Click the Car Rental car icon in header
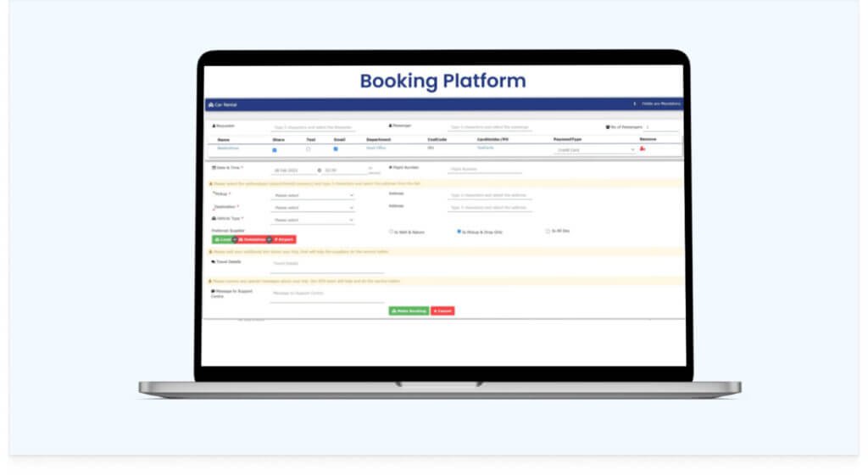Image resolution: width=868 pixels, height=476 pixels. 210,105
